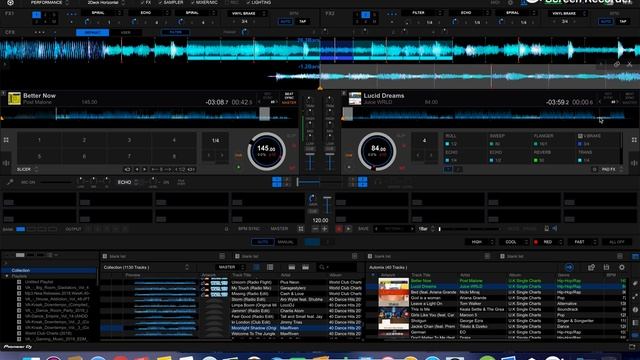Screen dimensions: 640x360
Task: Collapse the Playlists tree node
Action: click(x=7, y=276)
